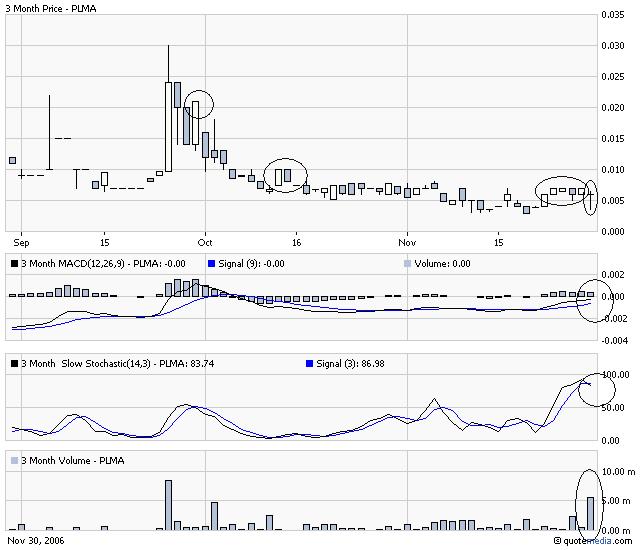Click the '10.00 m' volume axis value
The image size is (640, 550).
(619, 472)
